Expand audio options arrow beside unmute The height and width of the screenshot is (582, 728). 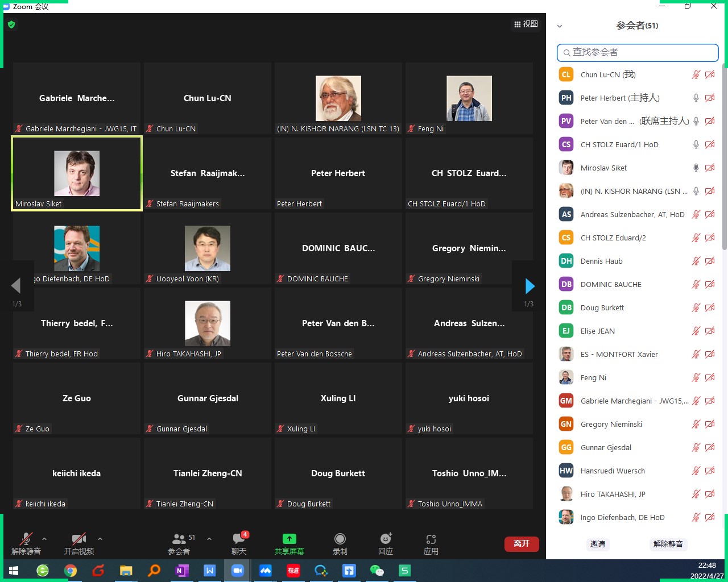(44, 539)
